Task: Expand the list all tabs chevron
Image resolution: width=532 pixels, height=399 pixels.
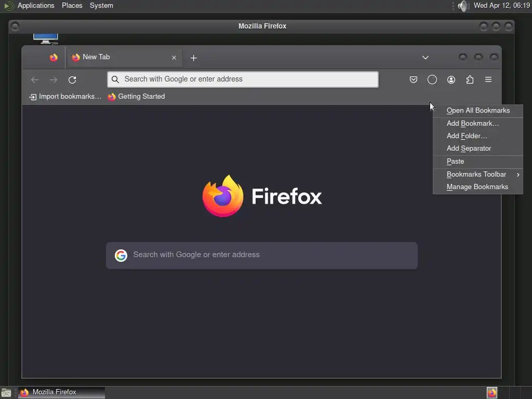Action: [425, 58]
